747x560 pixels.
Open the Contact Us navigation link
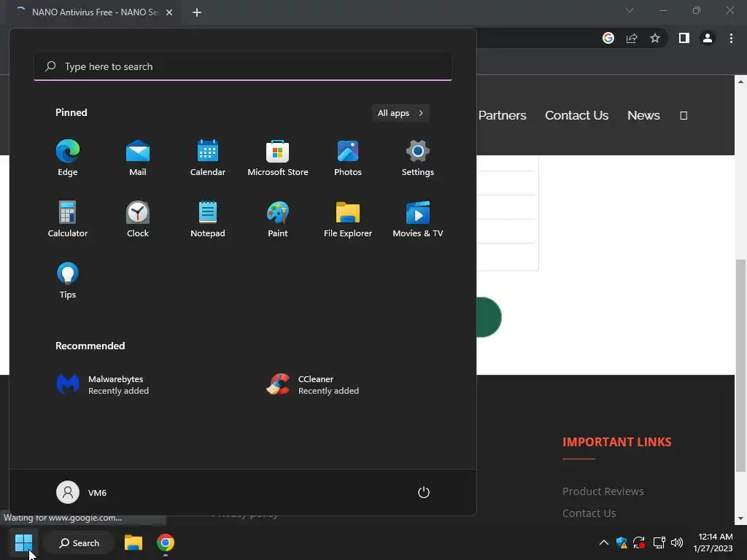pos(576,115)
